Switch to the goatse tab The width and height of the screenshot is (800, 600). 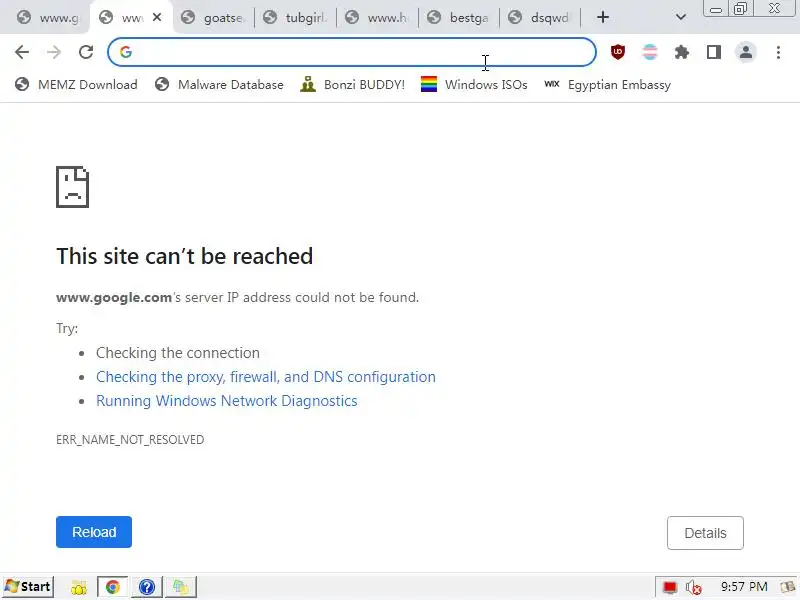pos(214,18)
